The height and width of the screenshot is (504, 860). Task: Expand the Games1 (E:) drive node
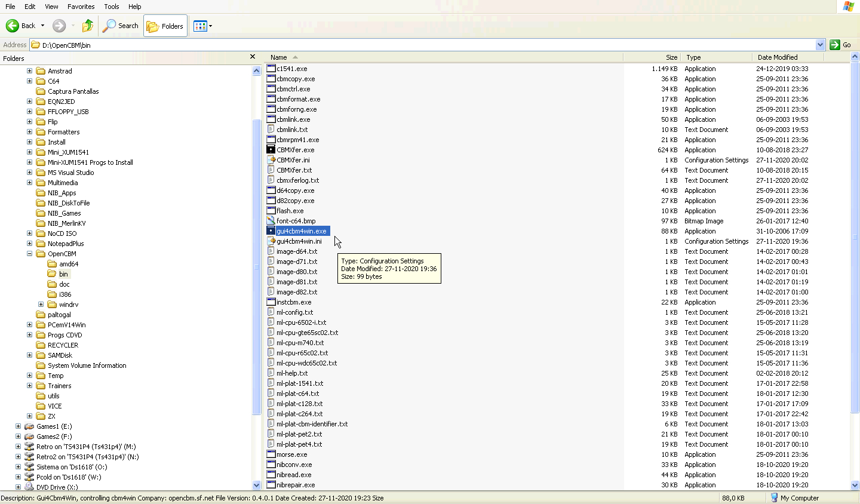(x=18, y=426)
